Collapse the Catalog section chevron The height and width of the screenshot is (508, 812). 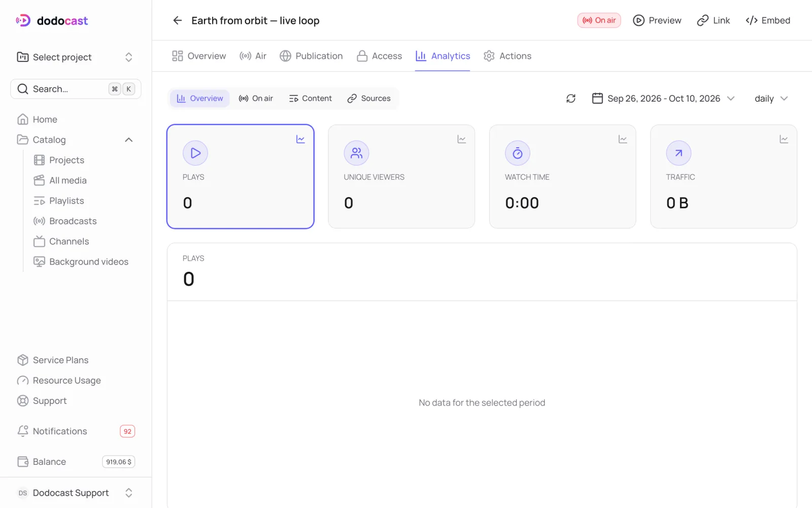tap(129, 140)
